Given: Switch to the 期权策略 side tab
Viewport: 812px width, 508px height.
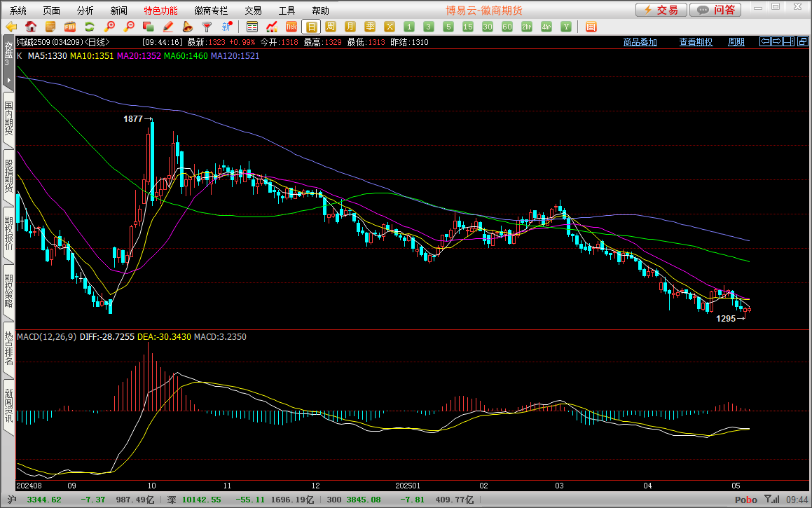Looking at the screenshot, I should point(8,291).
